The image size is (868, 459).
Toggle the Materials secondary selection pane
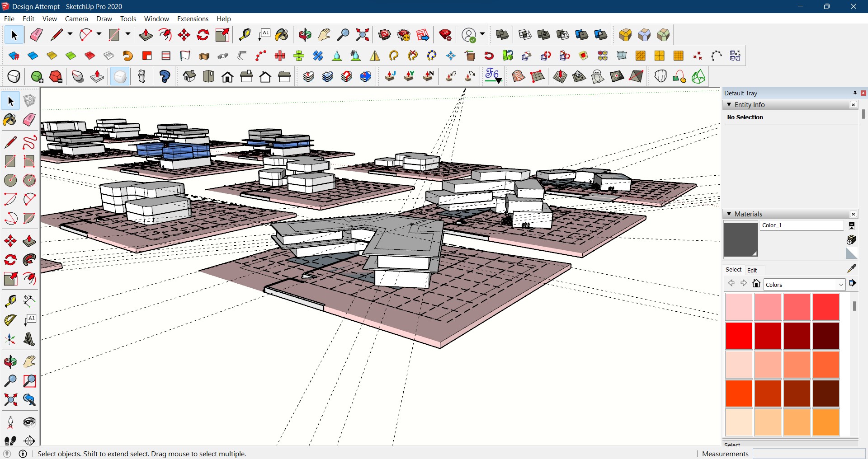852,225
